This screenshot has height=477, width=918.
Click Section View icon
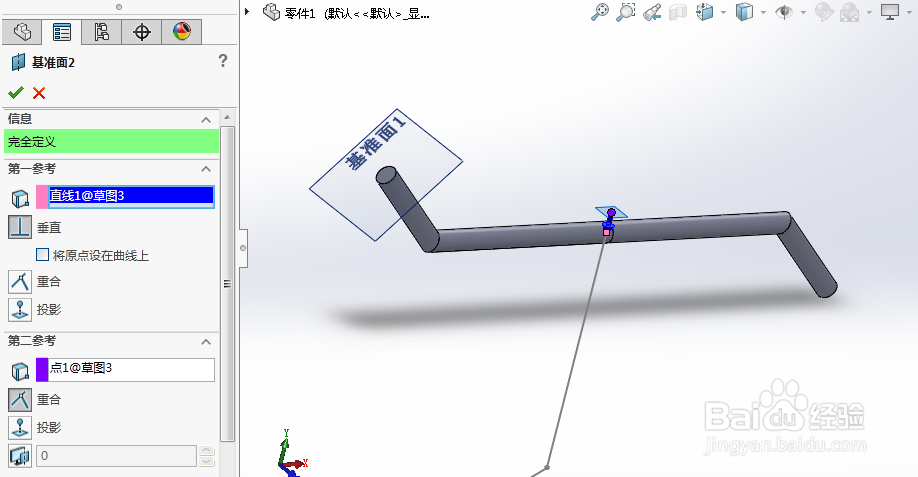677,12
